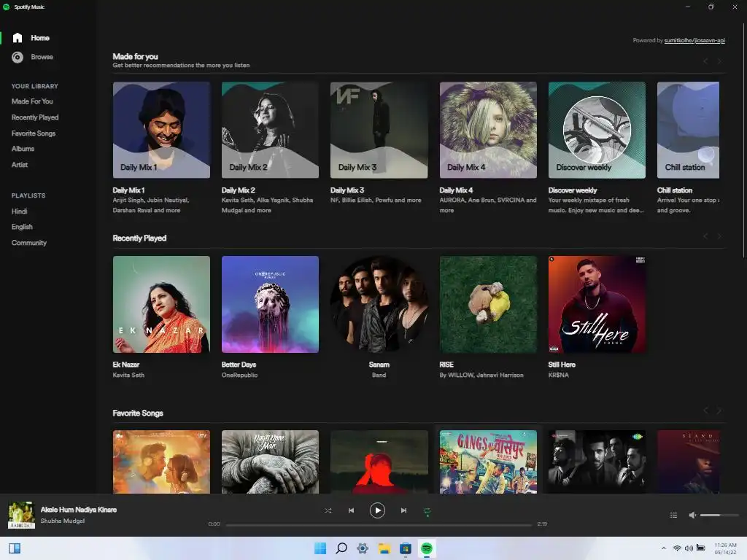747x560 pixels.
Task: Click the Discover weekly title text
Action: tap(573, 190)
